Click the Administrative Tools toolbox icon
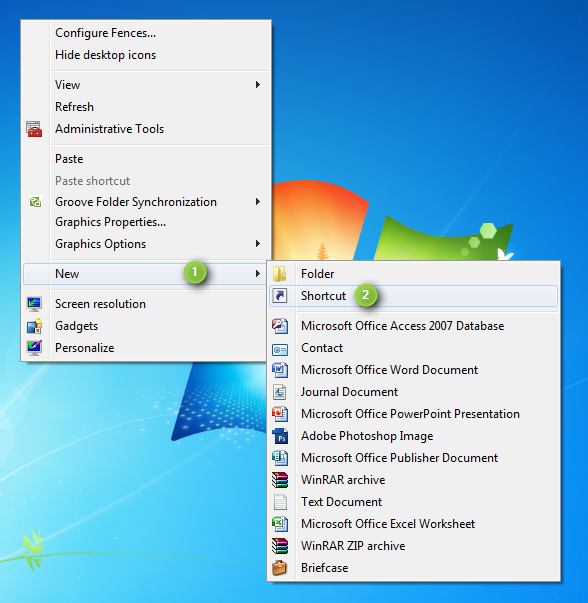 (34, 129)
